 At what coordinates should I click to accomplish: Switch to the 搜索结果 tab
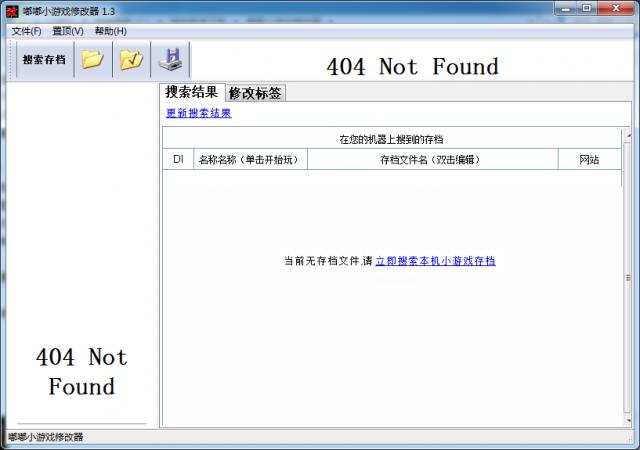pos(191,92)
